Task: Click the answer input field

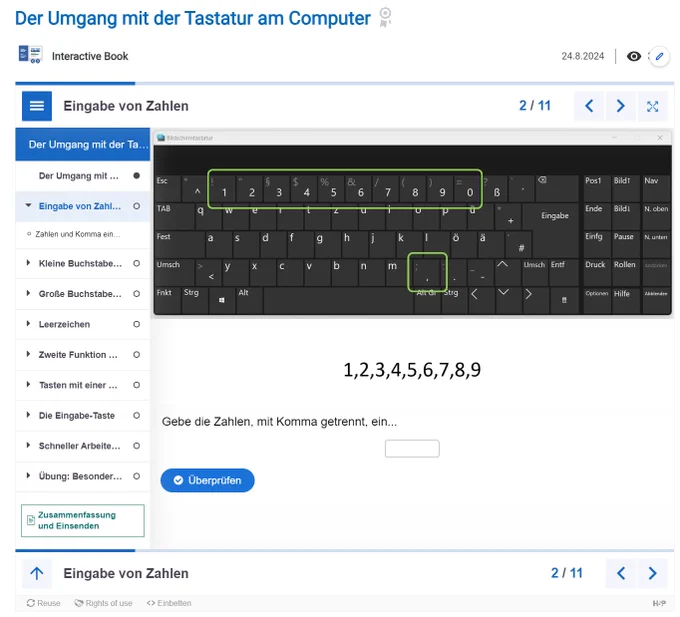Action: [412, 448]
